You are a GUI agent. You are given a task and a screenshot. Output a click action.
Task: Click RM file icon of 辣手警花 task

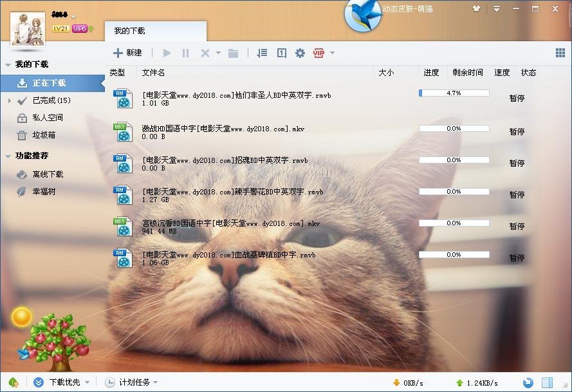123,194
